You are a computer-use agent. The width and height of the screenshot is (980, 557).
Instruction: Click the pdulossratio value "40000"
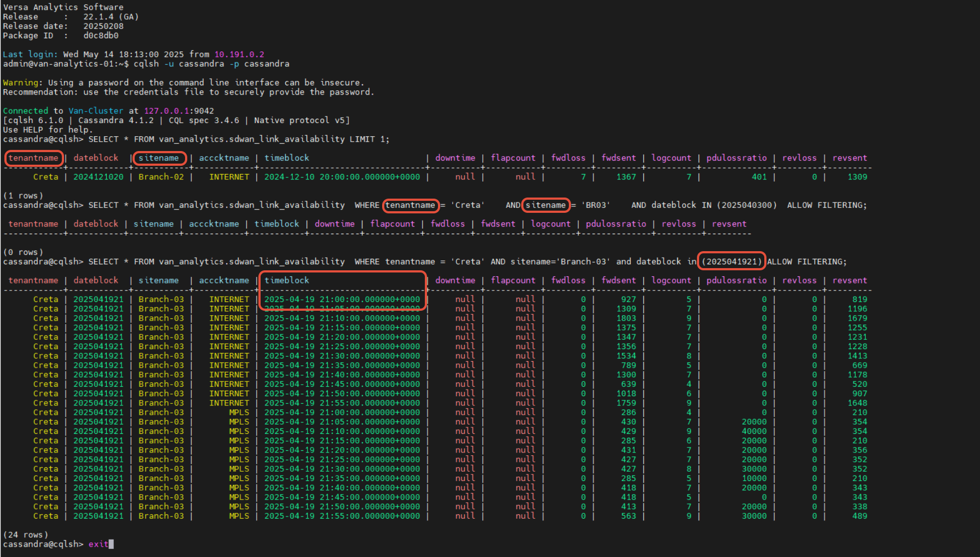[754, 431]
